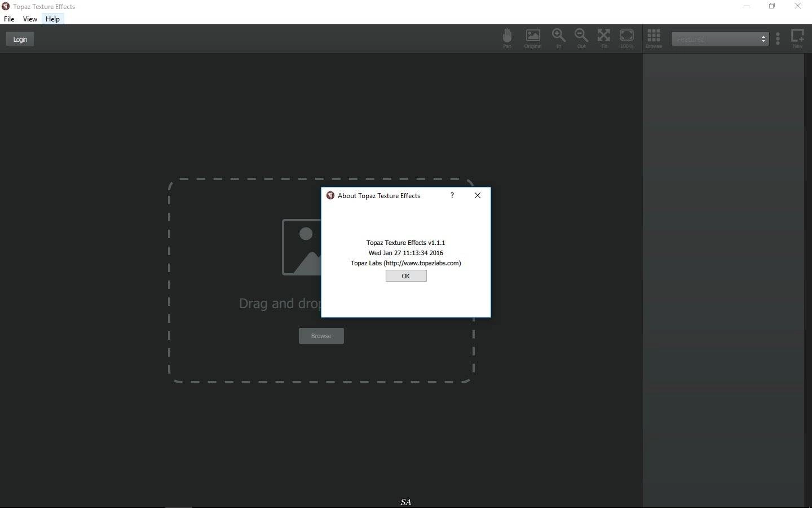
Task: Click the build date Wed Jan 27 text
Action: click(405, 253)
